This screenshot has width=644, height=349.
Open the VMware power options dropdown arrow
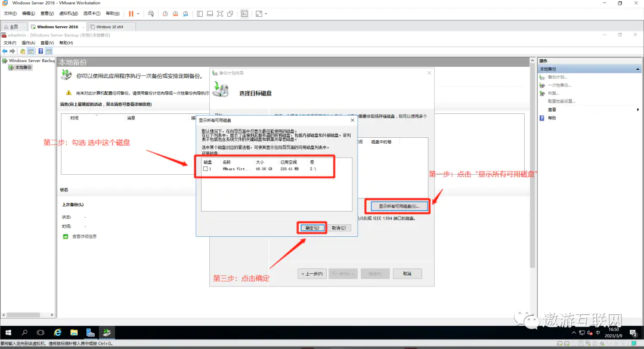tap(138, 14)
